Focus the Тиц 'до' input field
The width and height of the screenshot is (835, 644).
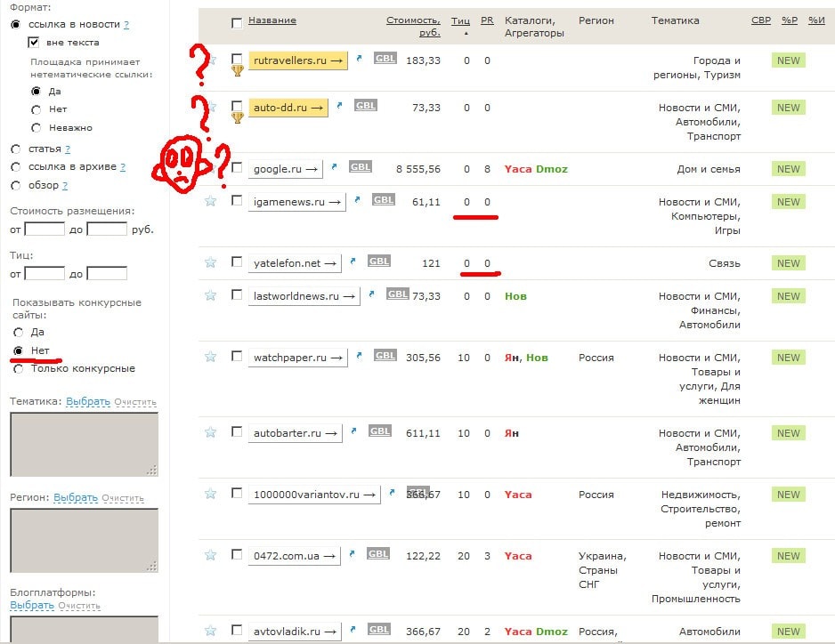[107, 274]
